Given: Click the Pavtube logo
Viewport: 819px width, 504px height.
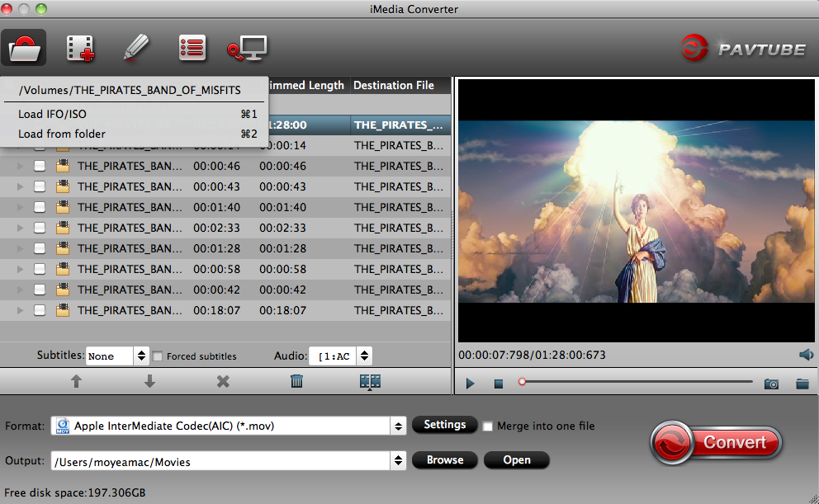Looking at the screenshot, I should 743,48.
